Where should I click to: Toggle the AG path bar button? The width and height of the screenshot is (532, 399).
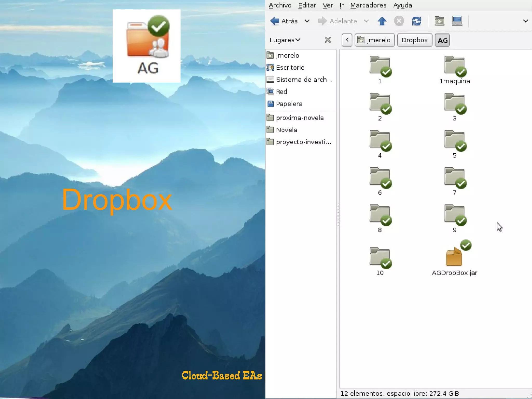click(x=442, y=40)
